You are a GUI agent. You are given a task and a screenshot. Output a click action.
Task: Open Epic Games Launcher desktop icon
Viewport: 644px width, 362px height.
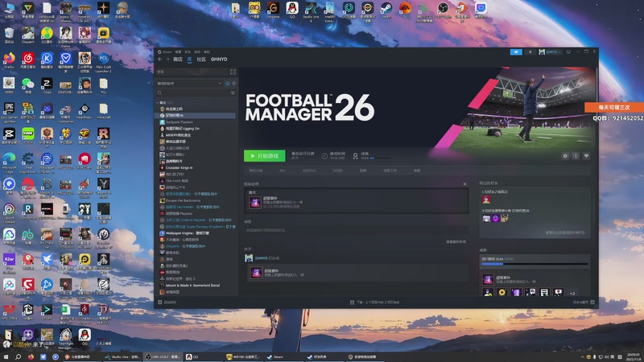coord(9,112)
